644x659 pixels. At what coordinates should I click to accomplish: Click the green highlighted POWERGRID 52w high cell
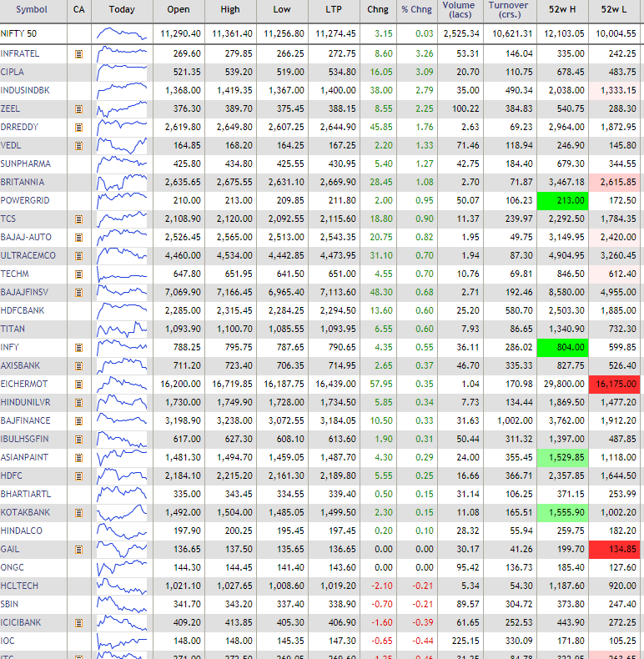tap(561, 200)
